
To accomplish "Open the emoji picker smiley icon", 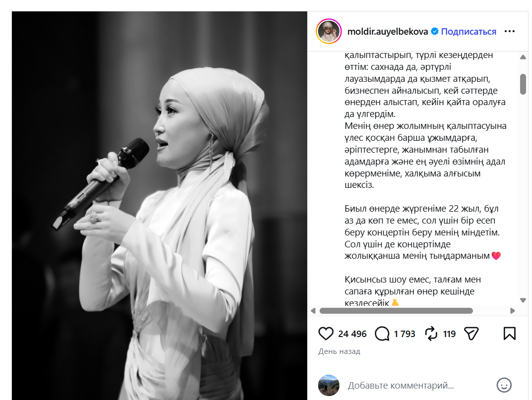I will point(504,386).
